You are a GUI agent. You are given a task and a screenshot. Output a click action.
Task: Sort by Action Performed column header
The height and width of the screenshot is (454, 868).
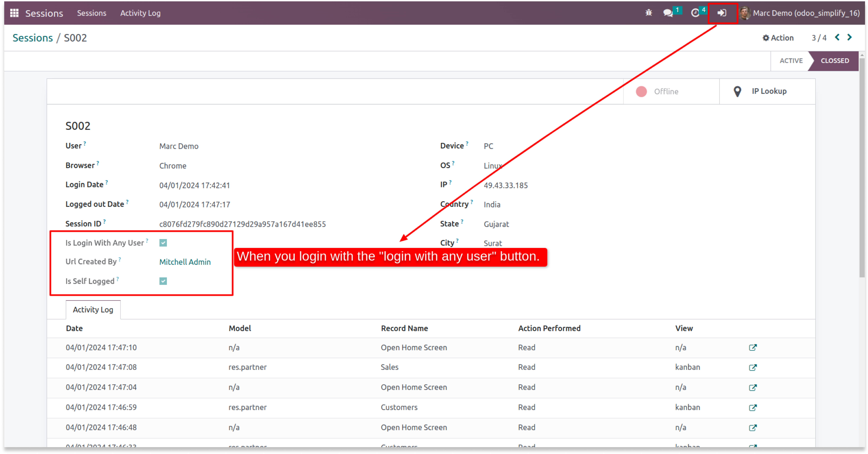click(x=549, y=328)
